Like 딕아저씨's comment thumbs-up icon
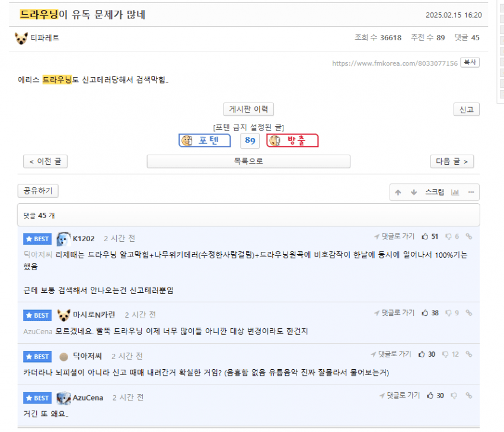504x432 pixels. pyautogui.click(x=422, y=354)
